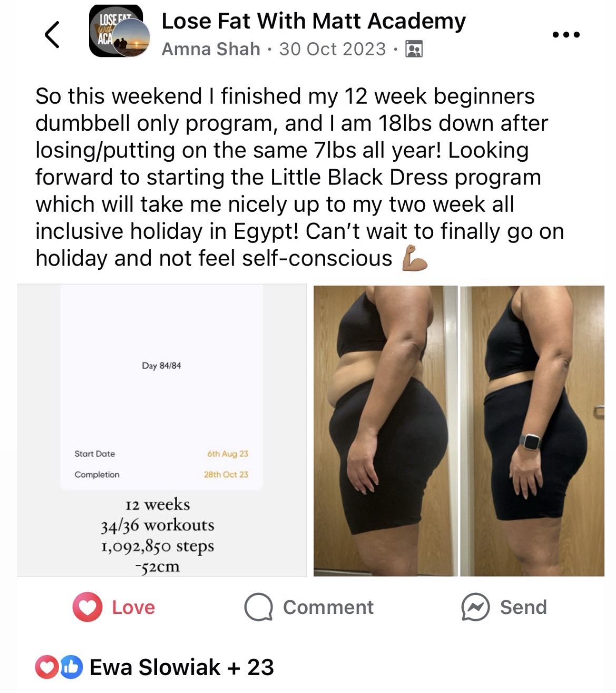Open Amna Shah's profile
The width and height of the screenshot is (616, 693).
click(211, 49)
